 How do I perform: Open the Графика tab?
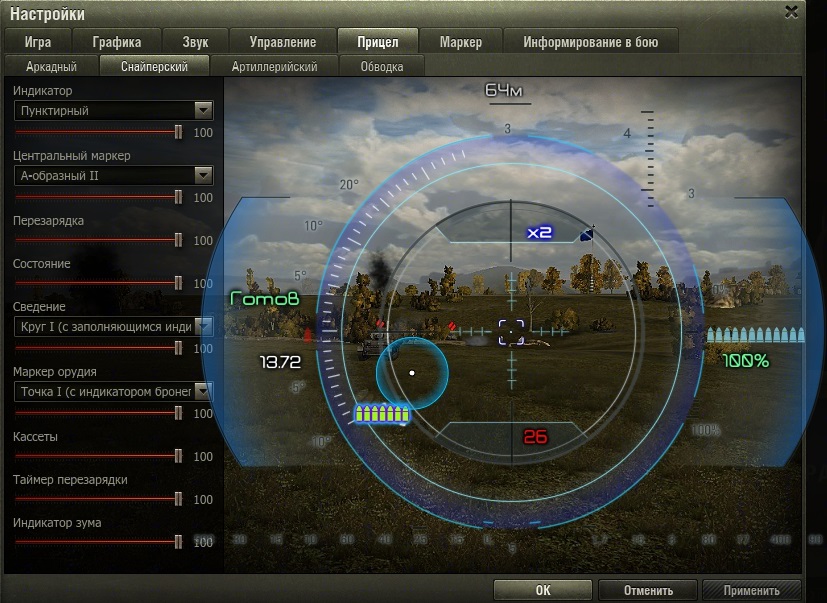point(117,42)
